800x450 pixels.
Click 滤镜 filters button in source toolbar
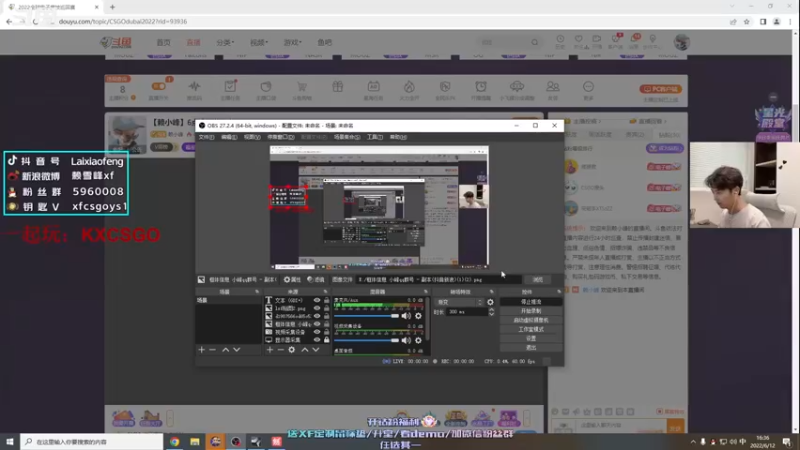[316, 280]
